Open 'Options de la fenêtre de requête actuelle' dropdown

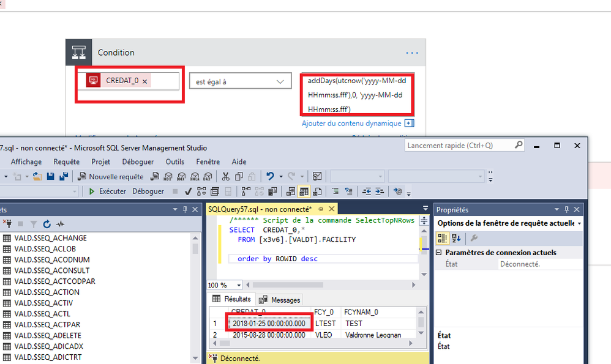[579, 223]
